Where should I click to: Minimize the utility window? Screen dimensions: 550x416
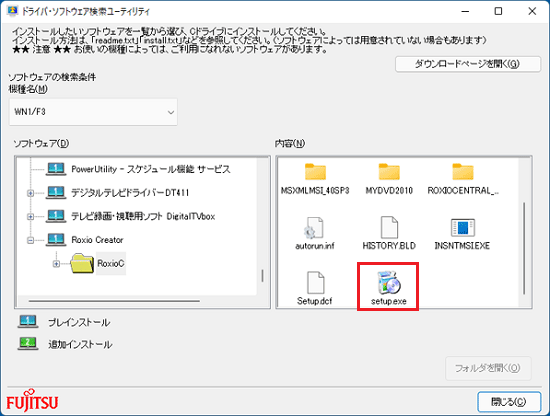465,11
